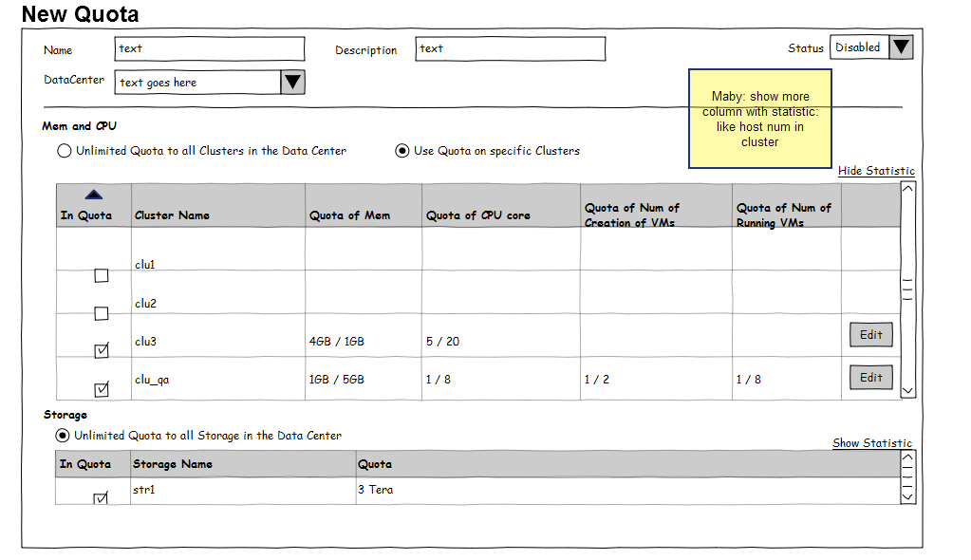Screen dimensions: 971x560
Task: Click the sort arrow above In Quota
Action: [x=94, y=195]
